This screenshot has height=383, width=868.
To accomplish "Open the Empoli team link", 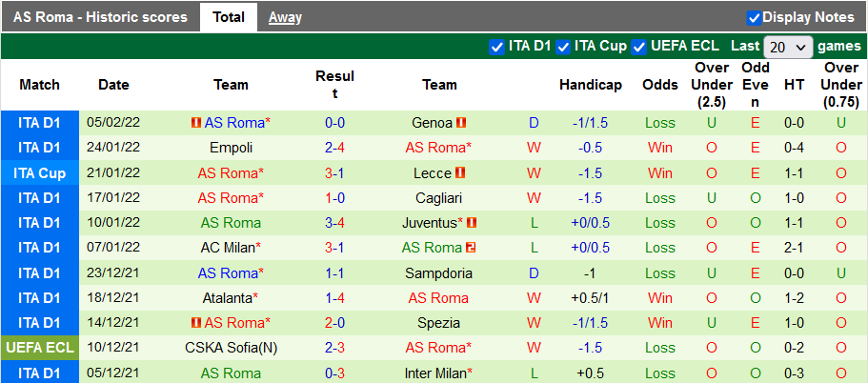I will 232,148.
